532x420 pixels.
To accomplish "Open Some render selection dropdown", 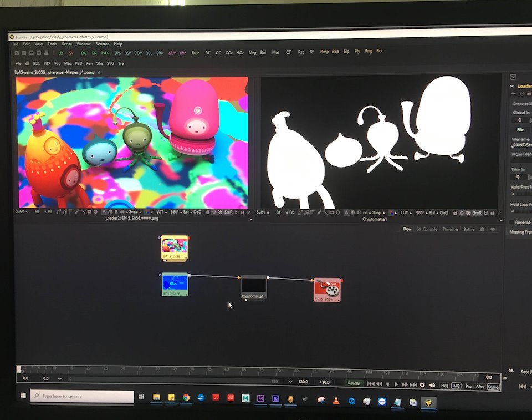I will click(493, 387).
